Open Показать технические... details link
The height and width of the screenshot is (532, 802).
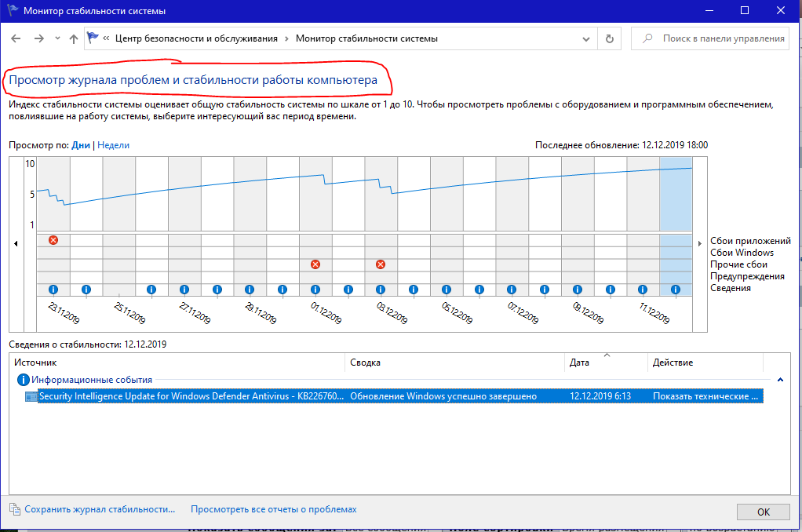click(x=705, y=396)
